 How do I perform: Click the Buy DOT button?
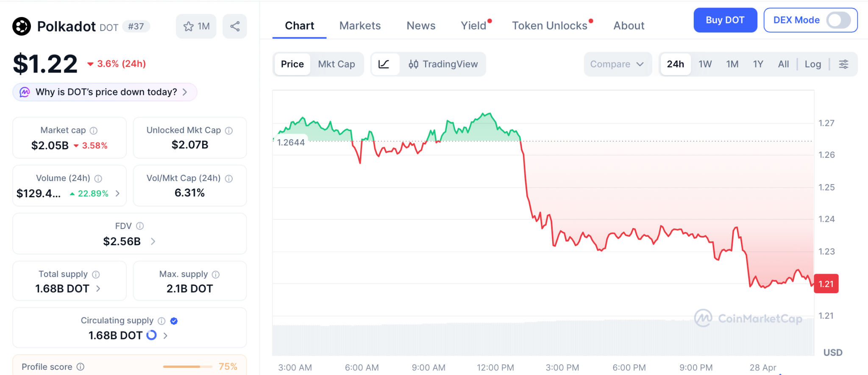click(x=725, y=20)
